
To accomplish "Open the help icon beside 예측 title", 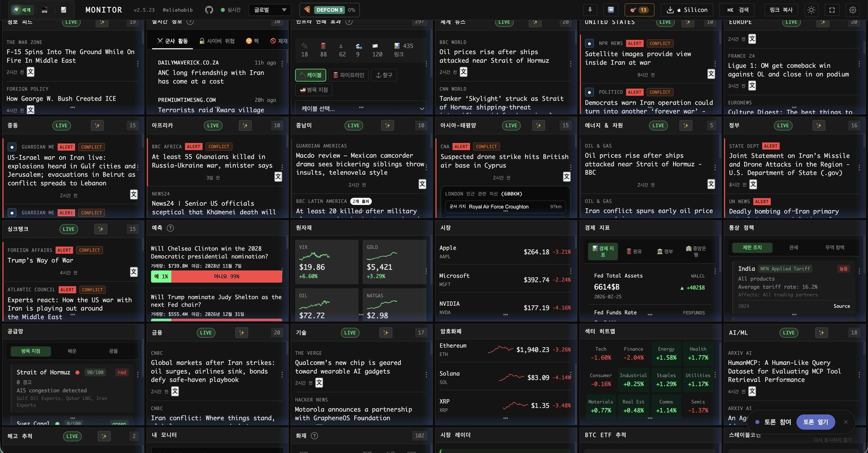I will coord(170,228).
